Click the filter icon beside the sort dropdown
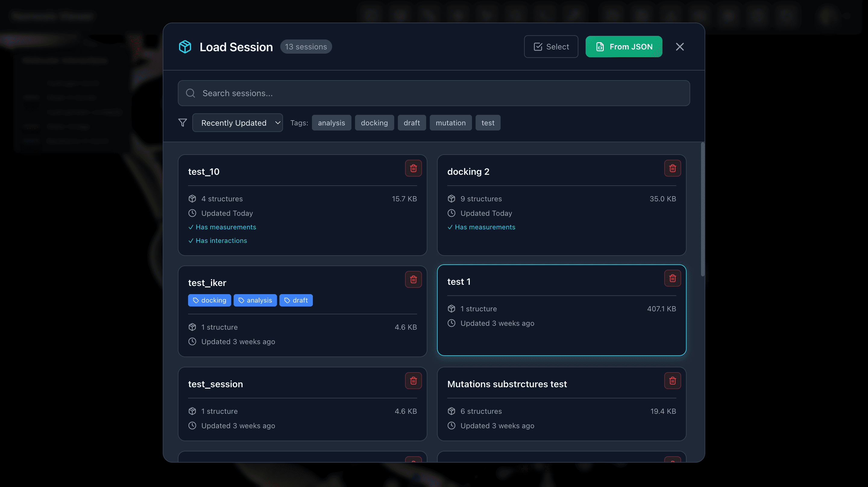 pyautogui.click(x=182, y=122)
